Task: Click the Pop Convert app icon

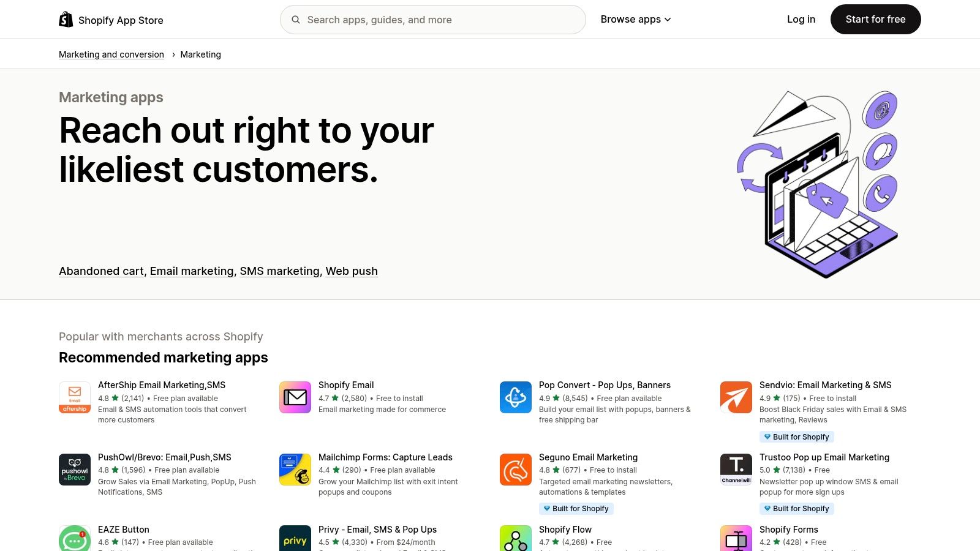Action: click(515, 397)
